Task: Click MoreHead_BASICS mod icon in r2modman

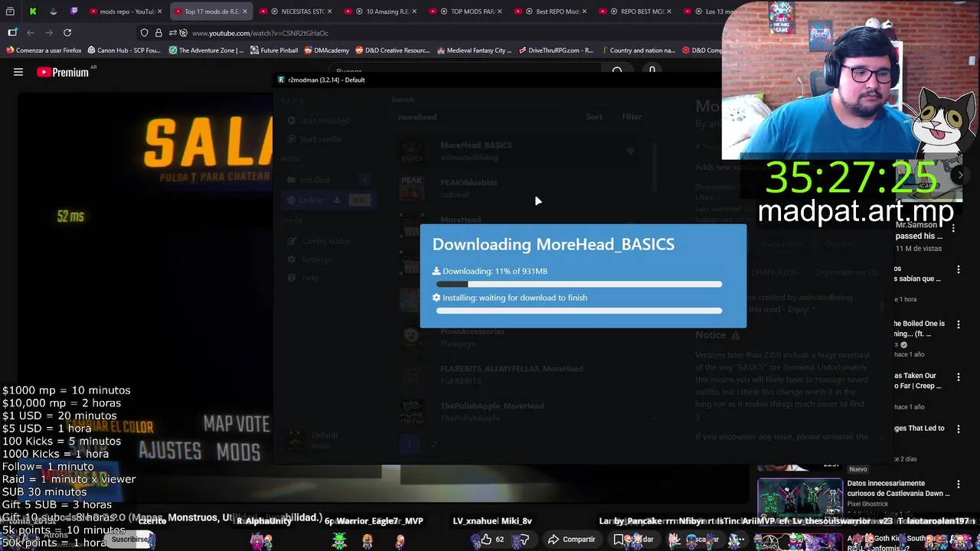Action: pyautogui.click(x=412, y=151)
